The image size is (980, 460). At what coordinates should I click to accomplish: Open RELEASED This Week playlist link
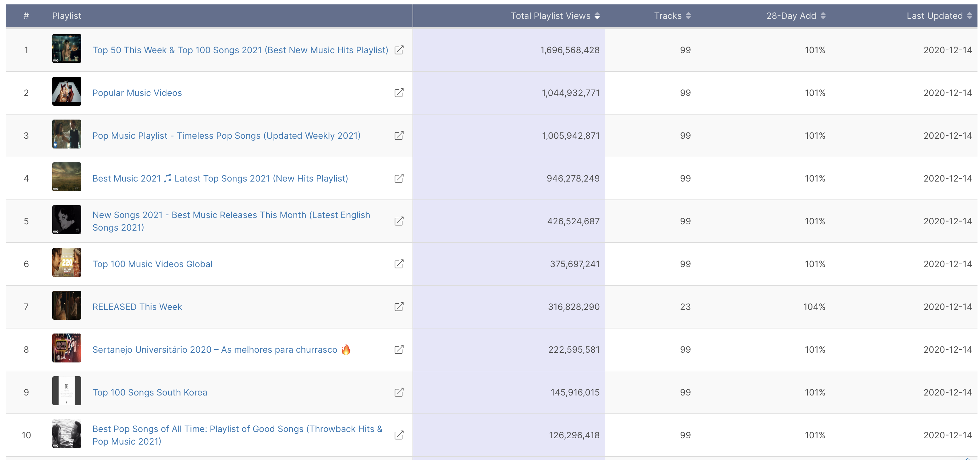tap(137, 307)
